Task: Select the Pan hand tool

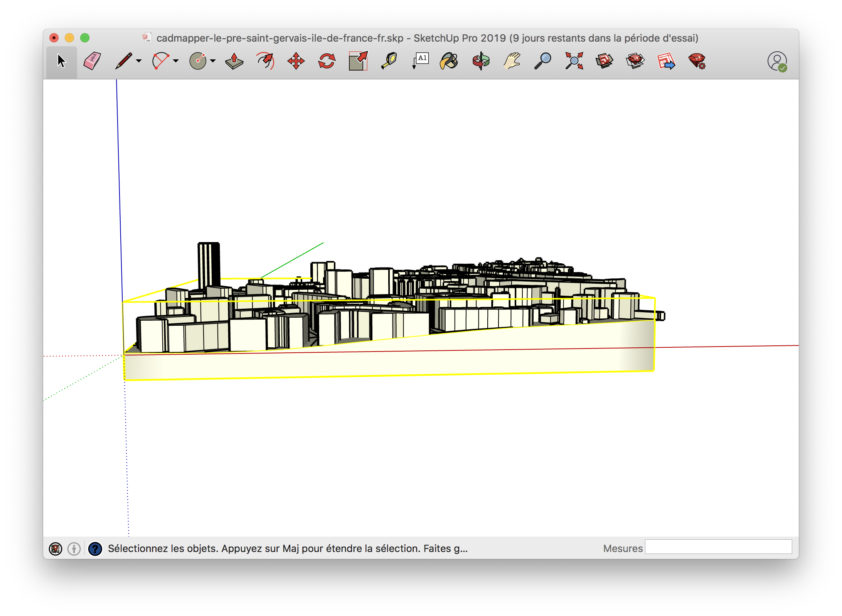Action: pyautogui.click(x=512, y=61)
